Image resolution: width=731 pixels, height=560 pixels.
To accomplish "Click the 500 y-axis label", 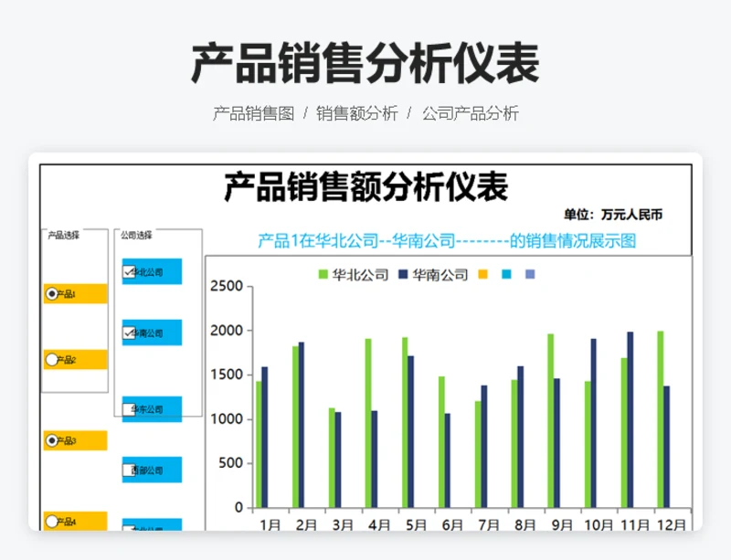I will pos(231,463).
